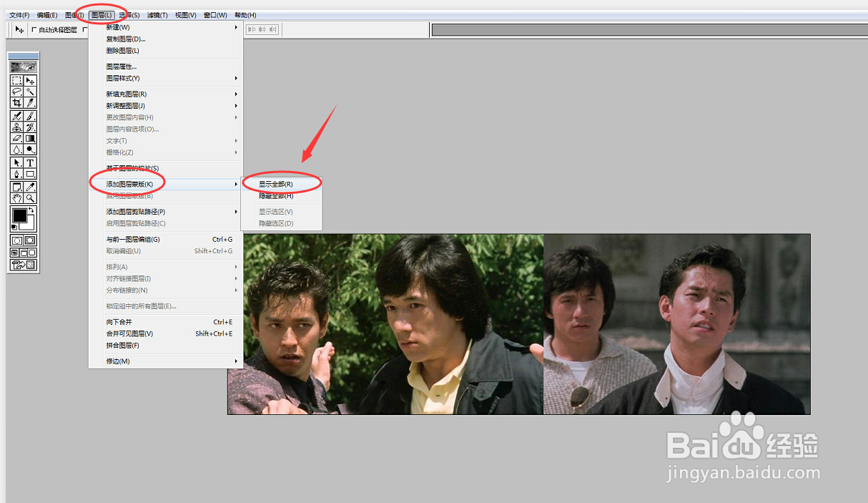
Task: Select the Slice tool
Action: click(x=31, y=102)
